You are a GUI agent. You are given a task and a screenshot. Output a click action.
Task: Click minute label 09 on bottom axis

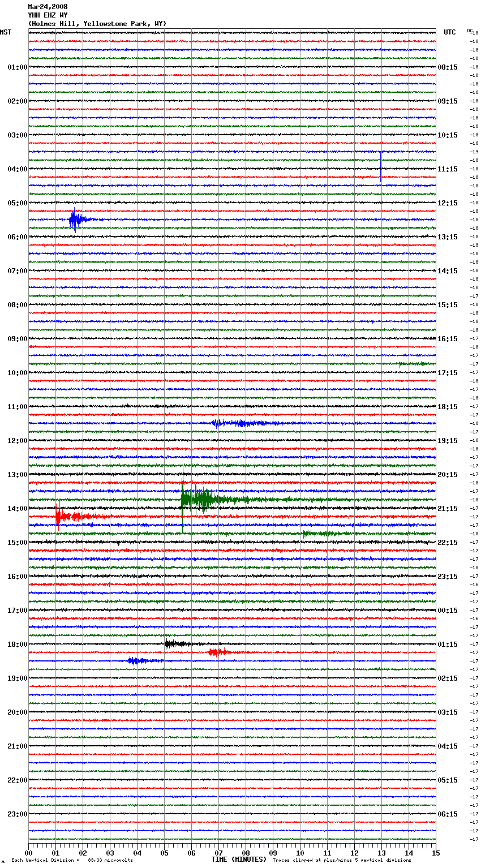pos(273,853)
